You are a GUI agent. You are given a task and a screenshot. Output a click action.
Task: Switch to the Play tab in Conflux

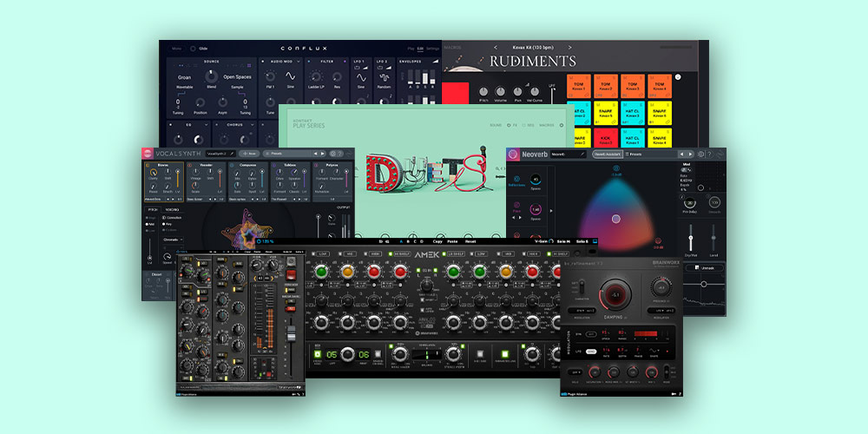[411, 49]
